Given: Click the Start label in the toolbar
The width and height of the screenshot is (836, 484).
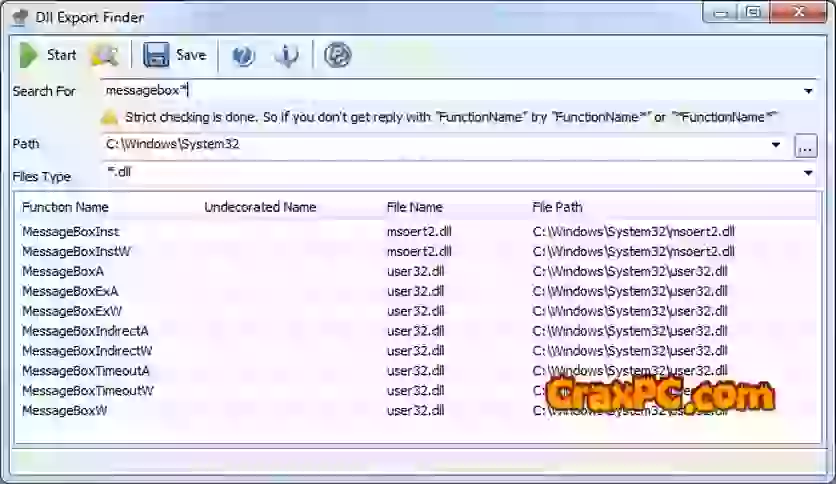Looking at the screenshot, I should [x=61, y=55].
